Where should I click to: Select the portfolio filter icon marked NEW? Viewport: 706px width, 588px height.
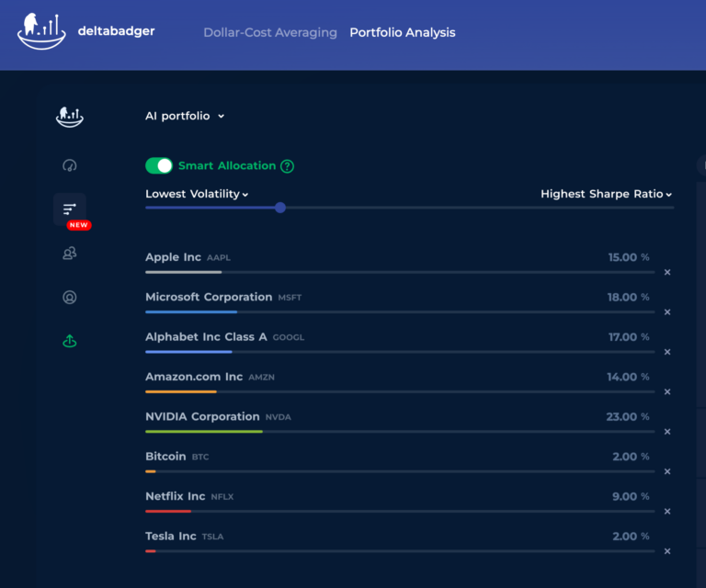(x=70, y=209)
